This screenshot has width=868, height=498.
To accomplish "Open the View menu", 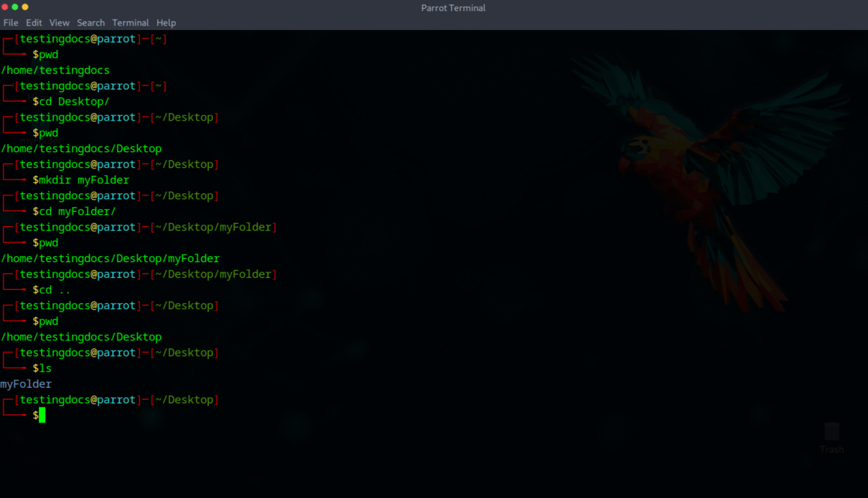I will 59,23.
